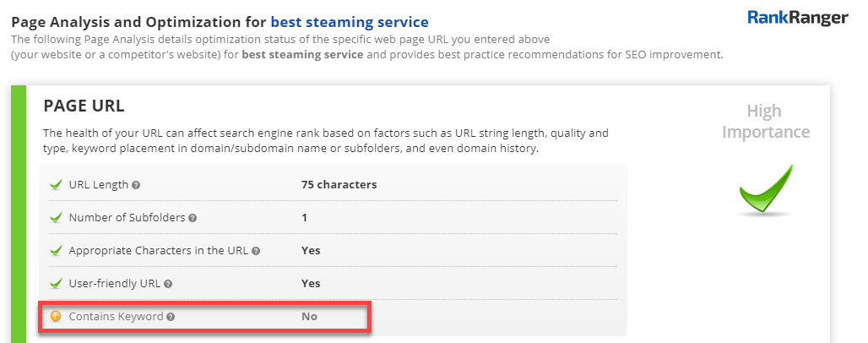Viewport: 868px width, 343px height.
Task: Click help icon beside Appropriate Characters in the URL
Action: pyautogui.click(x=256, y=251)
